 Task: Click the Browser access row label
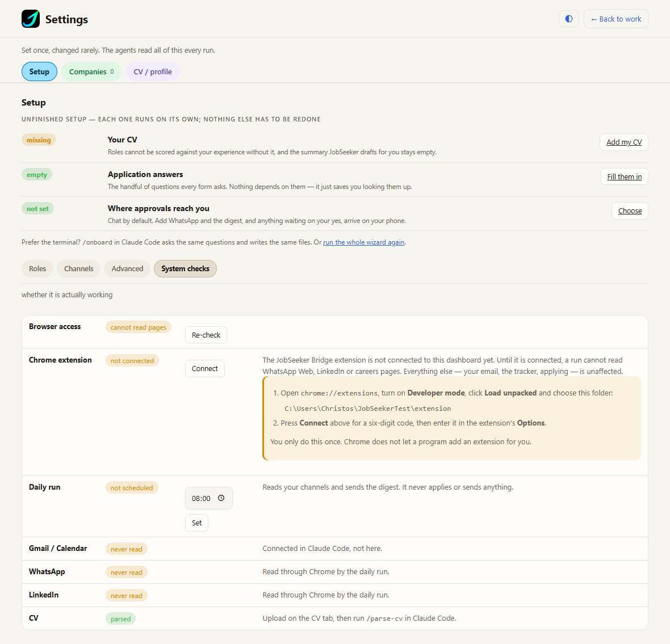pyautogui.click(x=55, y=327)
